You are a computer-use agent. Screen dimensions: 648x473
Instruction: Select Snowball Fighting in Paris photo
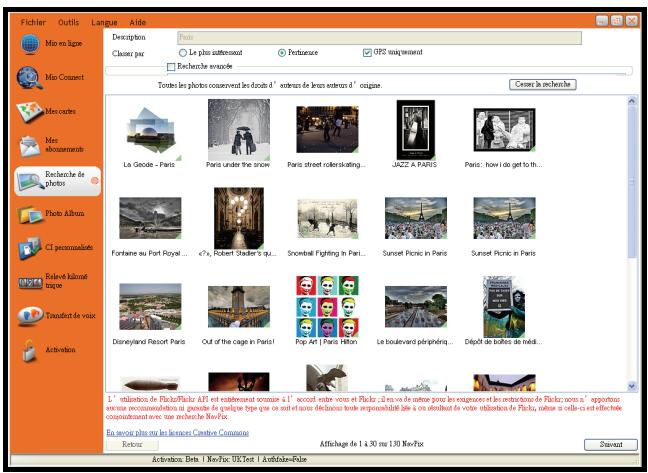(327, 219)
